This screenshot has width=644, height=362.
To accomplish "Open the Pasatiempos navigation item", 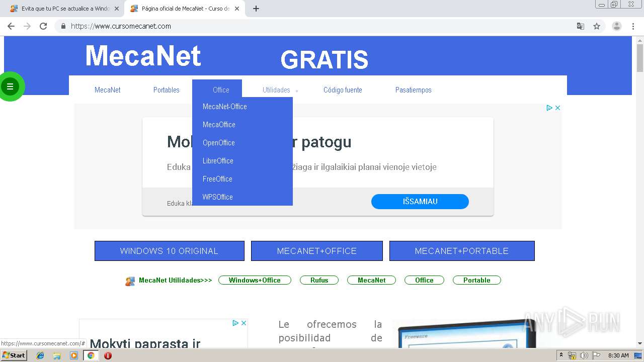I will (x=414, y=90).
